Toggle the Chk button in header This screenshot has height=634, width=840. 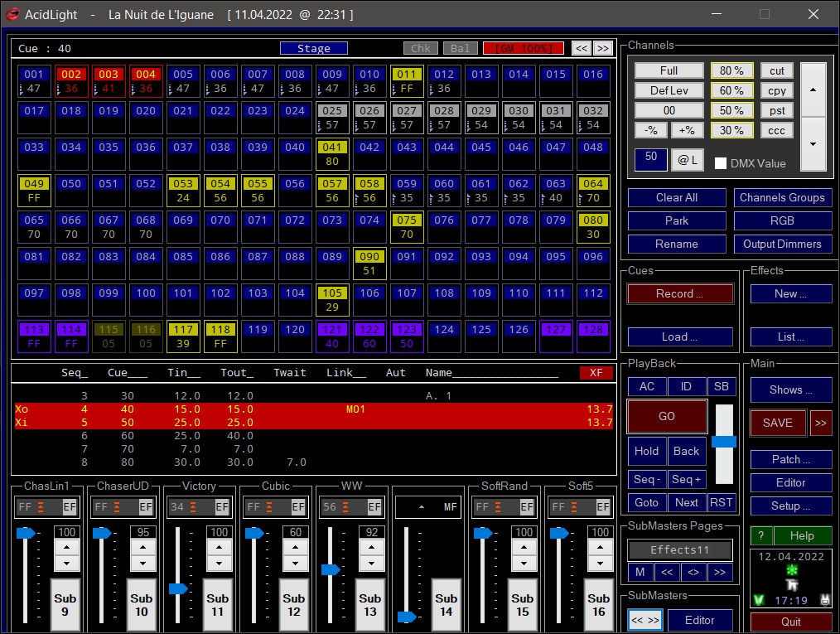coord(420,49)
